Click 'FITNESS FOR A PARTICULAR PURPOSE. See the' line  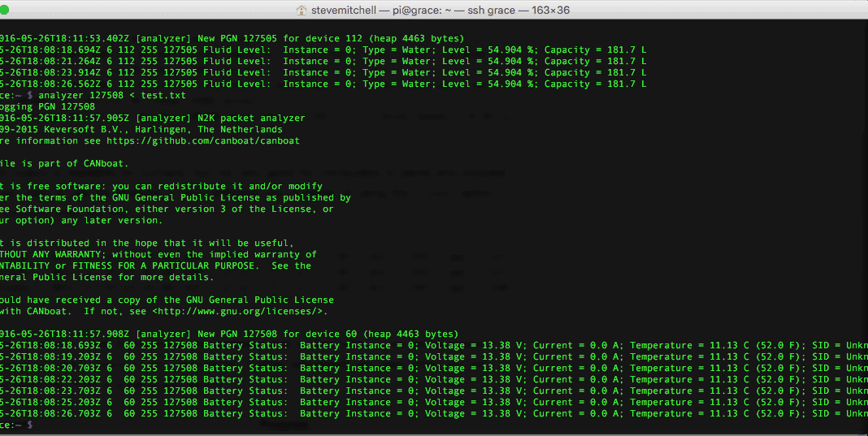click(x=155, y=265)
